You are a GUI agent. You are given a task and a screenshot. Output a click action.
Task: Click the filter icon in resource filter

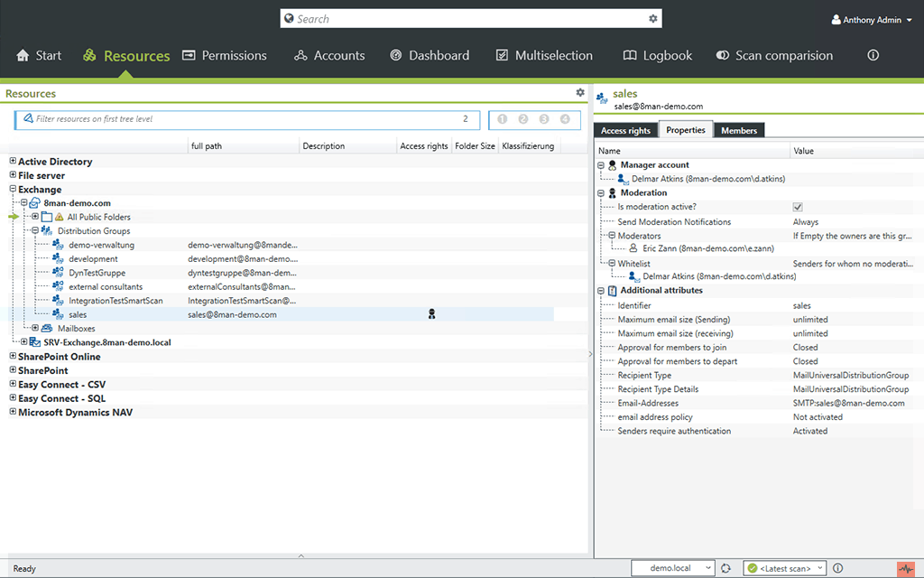coord(28,118)
